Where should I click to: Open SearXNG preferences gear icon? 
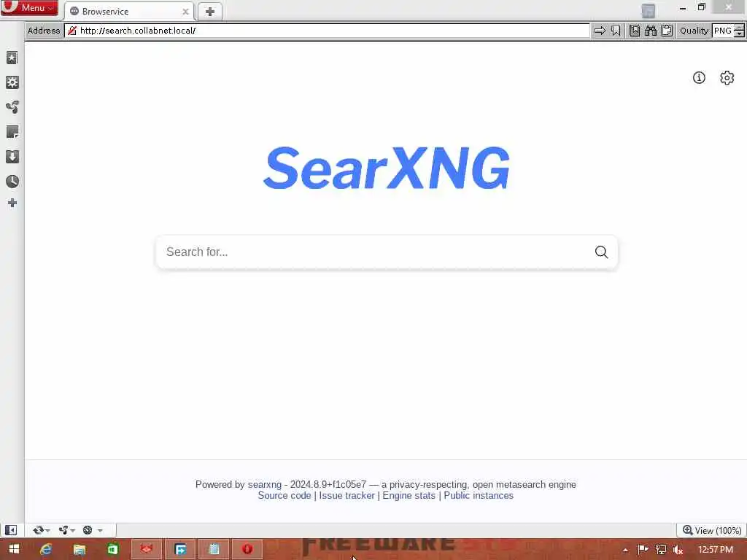(x=727, y=77)
